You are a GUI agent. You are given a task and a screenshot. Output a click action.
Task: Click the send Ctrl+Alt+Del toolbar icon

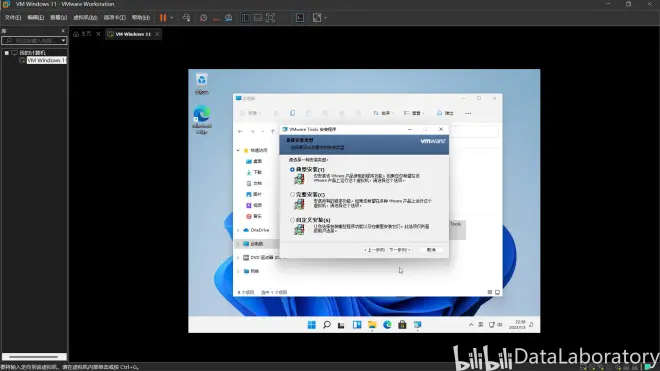tap(186, 18)
